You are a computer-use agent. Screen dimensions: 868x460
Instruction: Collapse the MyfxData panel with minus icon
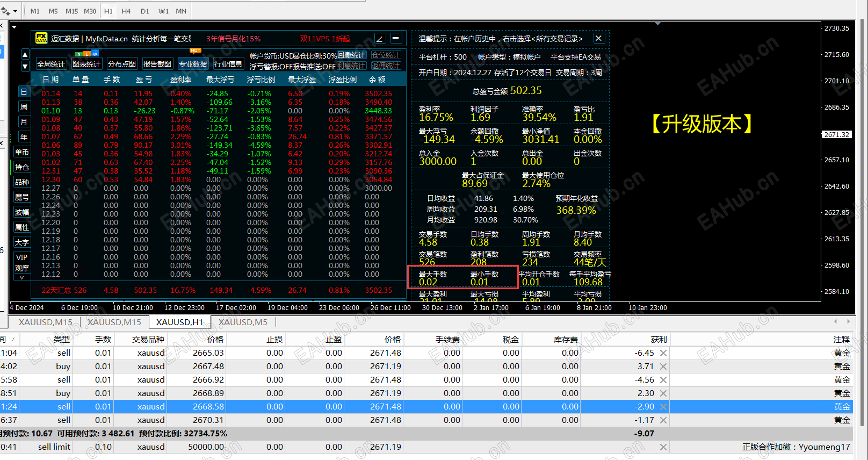coord(396,38)
